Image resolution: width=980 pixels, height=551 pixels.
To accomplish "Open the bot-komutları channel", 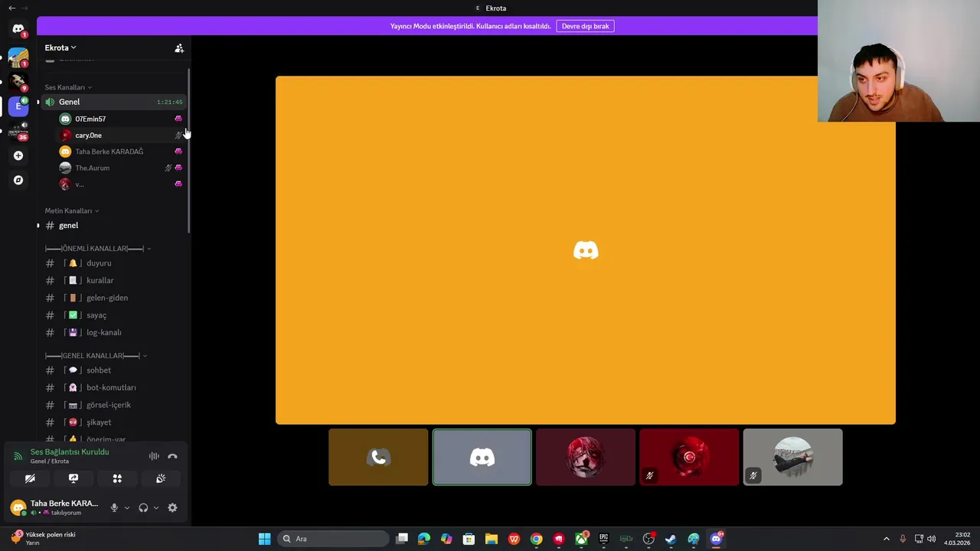I will point(113,388).
